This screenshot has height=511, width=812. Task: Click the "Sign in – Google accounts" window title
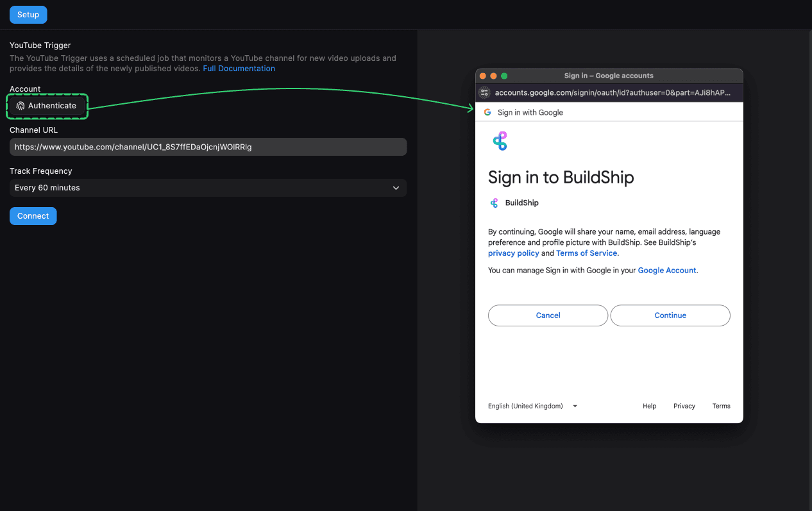(x=609, y=76)
